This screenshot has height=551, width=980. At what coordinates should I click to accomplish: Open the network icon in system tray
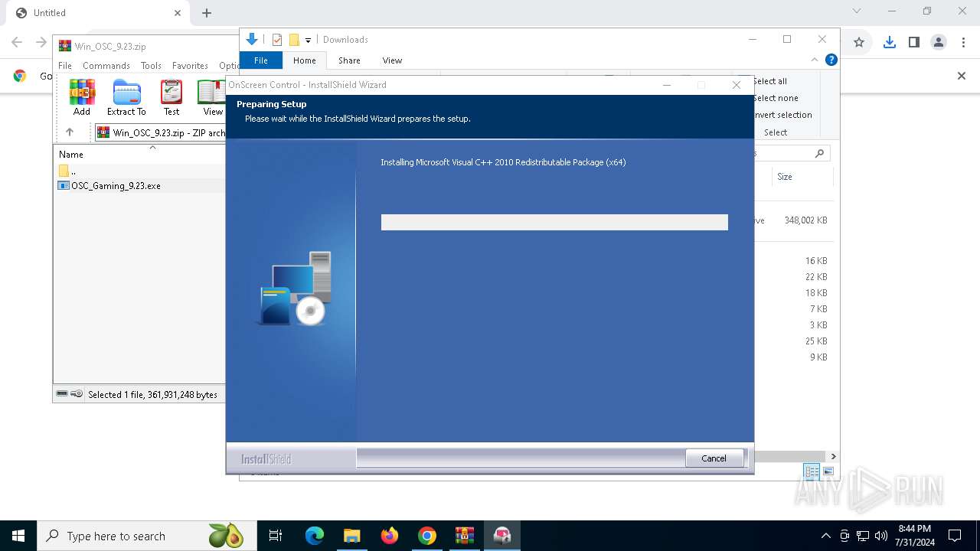[x=863, y=536]
